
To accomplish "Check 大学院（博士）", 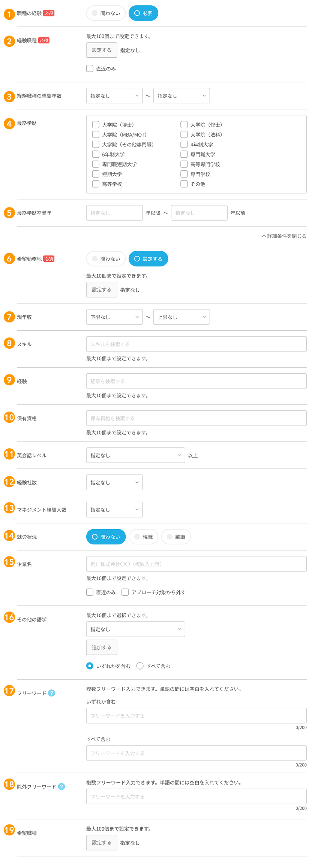I will (96, 125).
